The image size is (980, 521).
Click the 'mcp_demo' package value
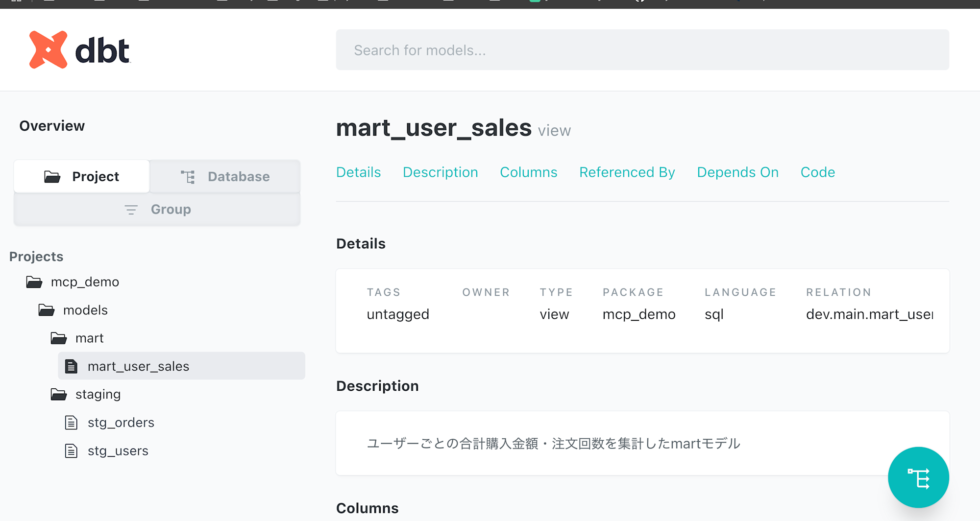tap(638, 314)
